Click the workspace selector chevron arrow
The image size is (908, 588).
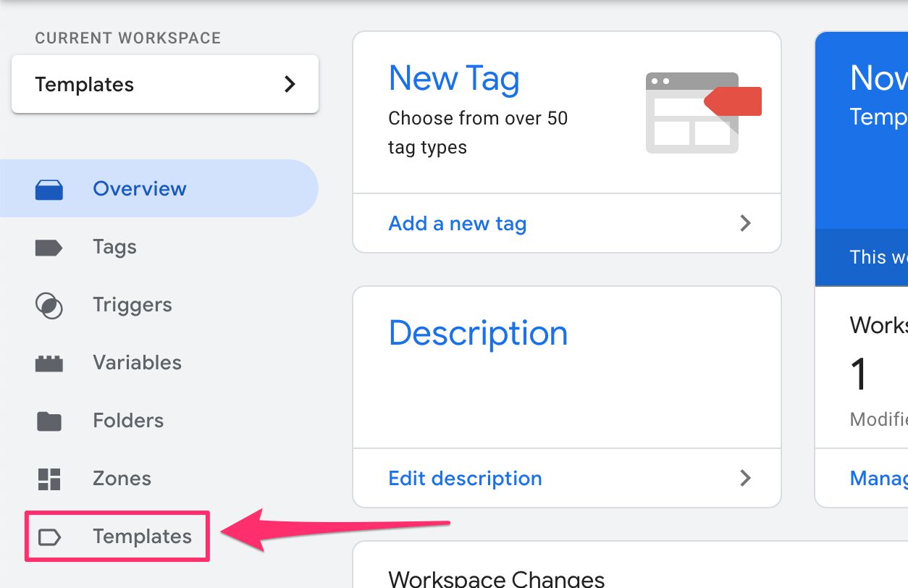pyautogui.click(x=290, y=84)
